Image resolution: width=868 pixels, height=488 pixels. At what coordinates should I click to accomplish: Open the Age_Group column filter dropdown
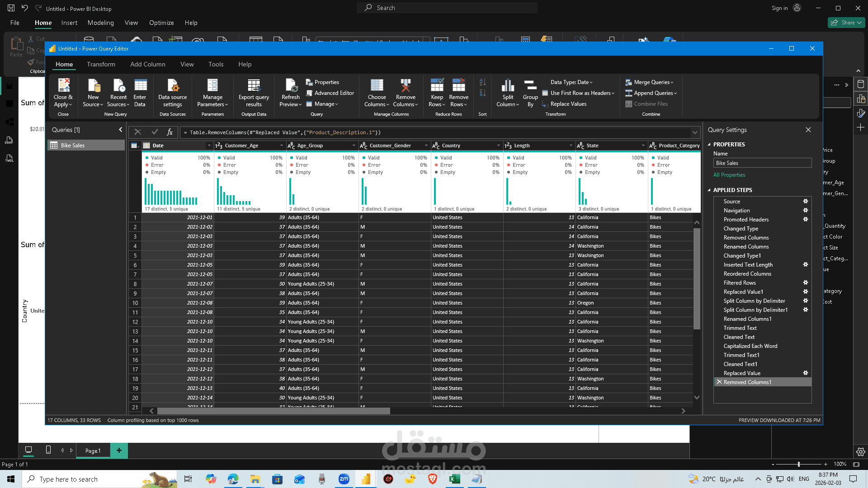pyautogui.click(x=354, y=145)
